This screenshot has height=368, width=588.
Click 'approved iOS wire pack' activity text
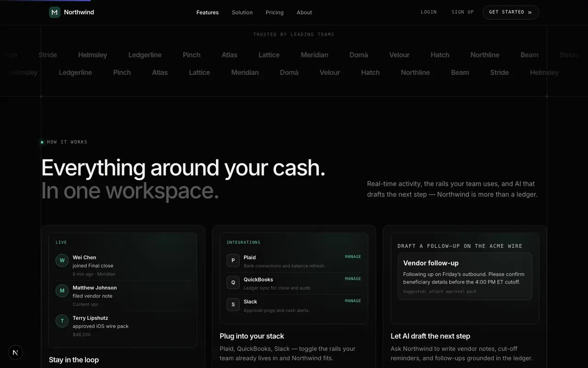point(101,326)
